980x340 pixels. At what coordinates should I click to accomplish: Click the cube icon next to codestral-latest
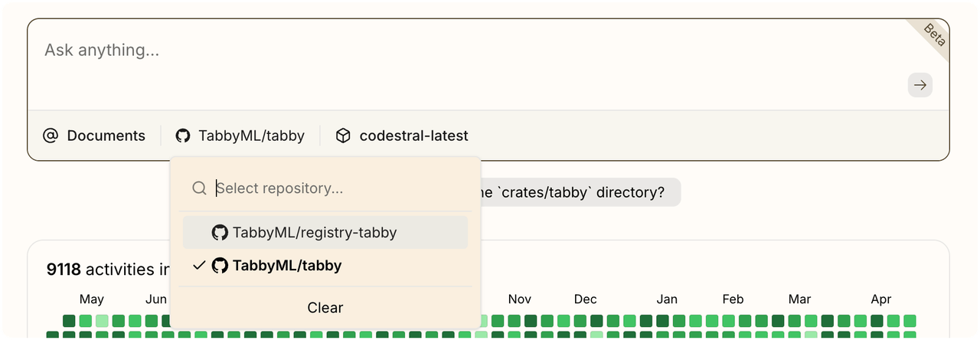[x=344, y=136]
